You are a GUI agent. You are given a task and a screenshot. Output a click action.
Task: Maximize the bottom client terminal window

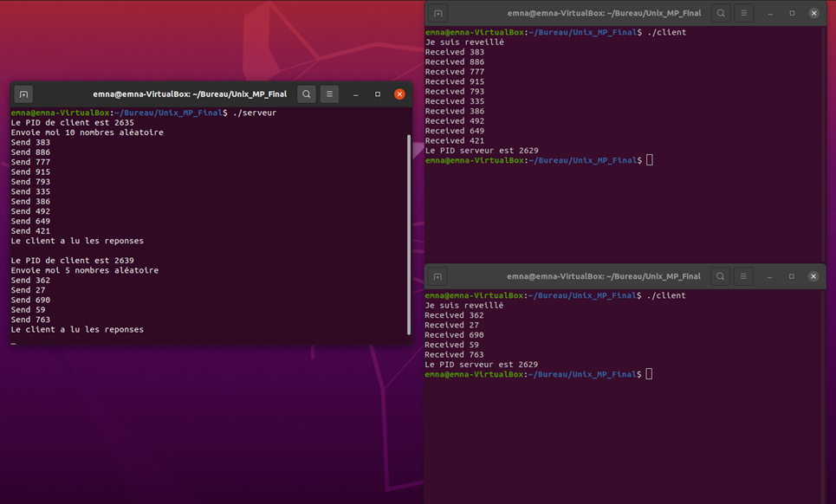[x=791, y=276]
